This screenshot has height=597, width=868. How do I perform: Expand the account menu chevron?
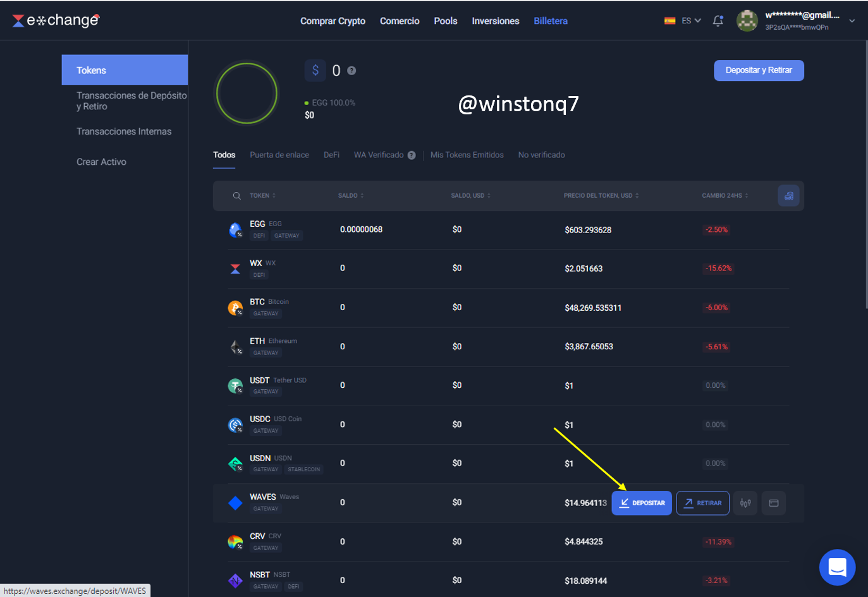click(852, 21)
